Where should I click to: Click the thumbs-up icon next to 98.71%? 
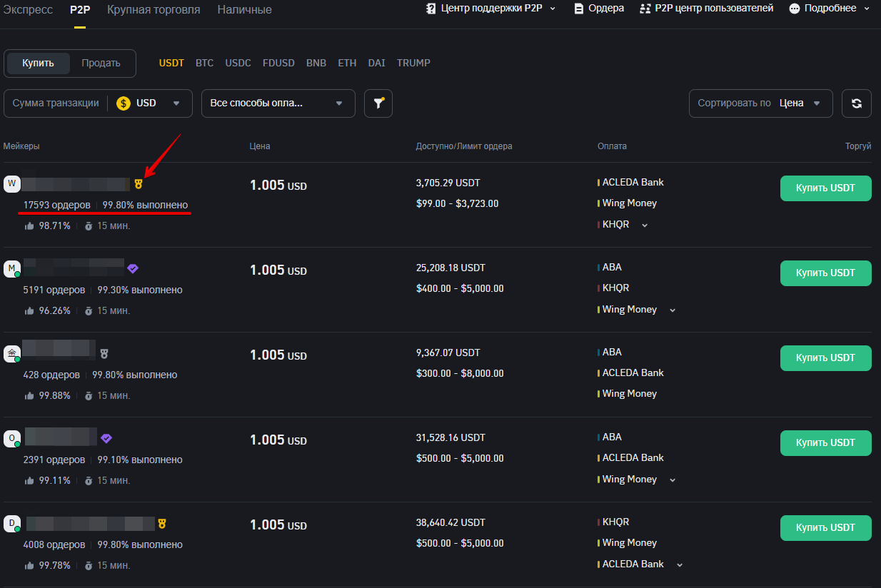point(29,225)
